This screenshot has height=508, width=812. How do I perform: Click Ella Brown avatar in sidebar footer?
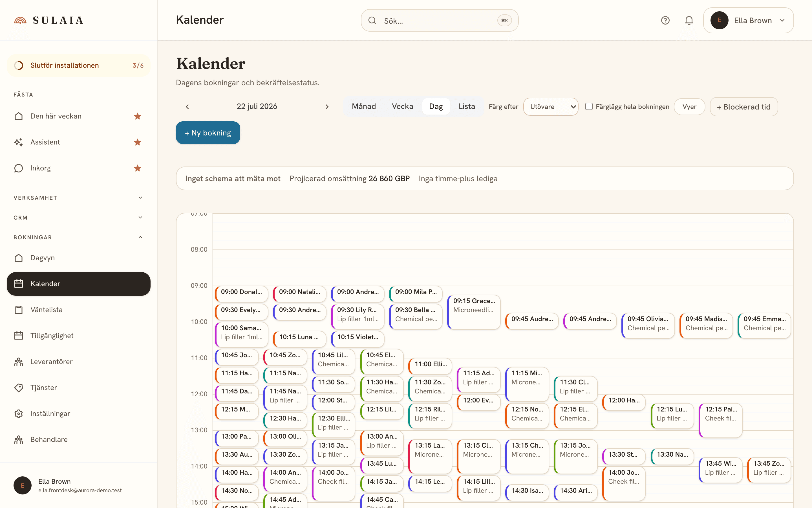(x=23, y=485)
